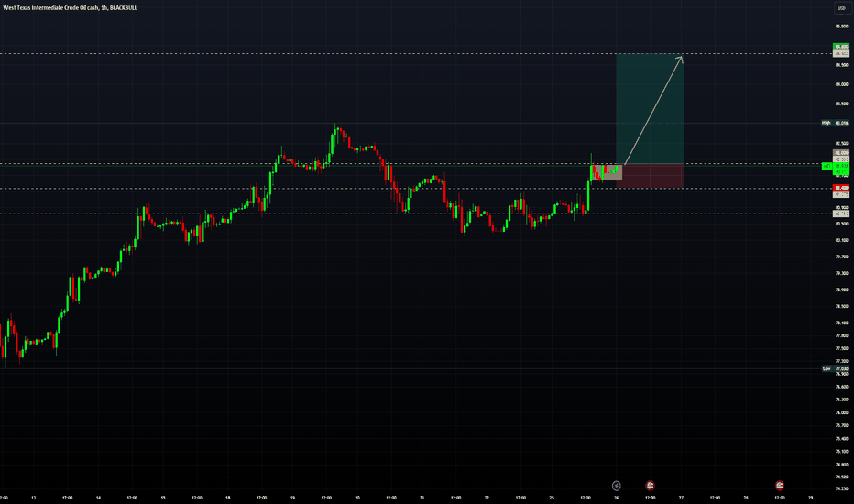
Task: Click date 25 on the time axis
Action: tap(552, 498)
